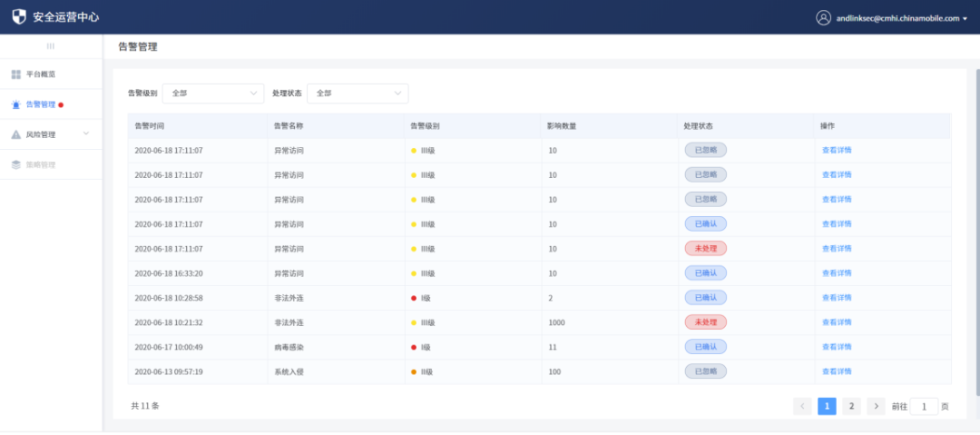The height and width of the screenshot is (435, 980).
Task: Click 查看详情 for the 病毒感染 alert
Action: 837,346
